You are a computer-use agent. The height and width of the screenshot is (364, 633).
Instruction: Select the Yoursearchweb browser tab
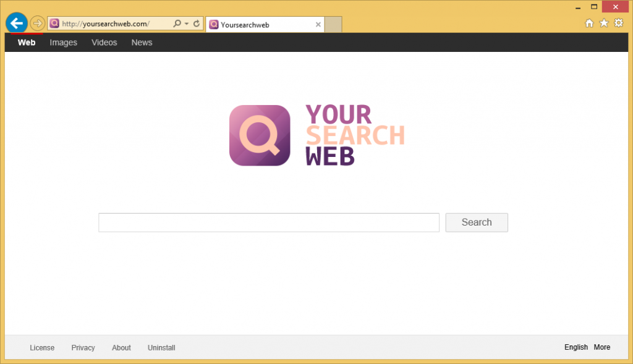pos(265,25)
